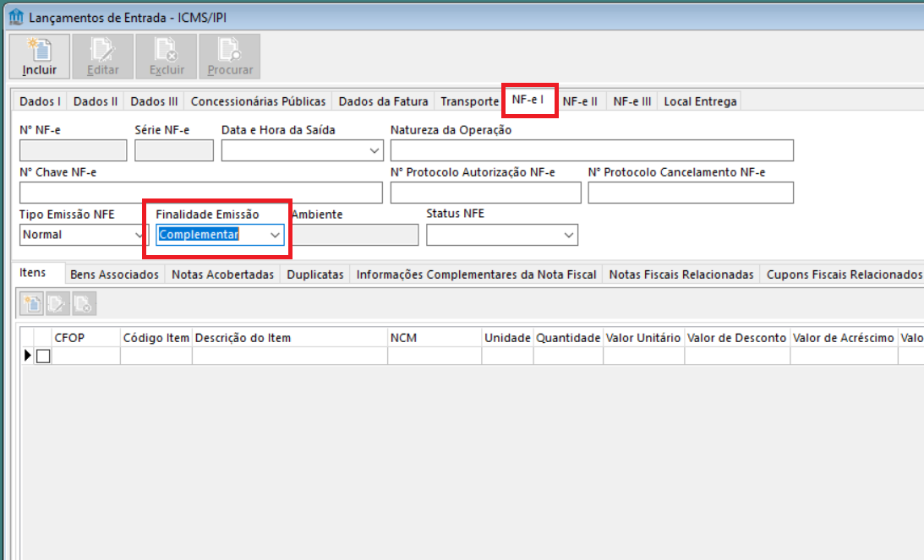Viewport: 924px width, 560px height.
Task: Open the Cupons Fiscais Relacionados tab
Action: tap(844, 275)
